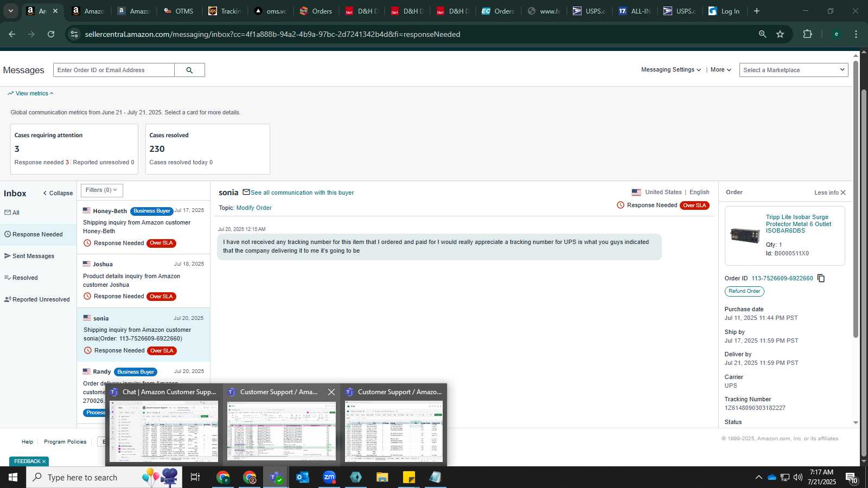Viewport: 868px width, 488px height.
Task: Open the Chrome profile avatar icon
Action: [x=837, y=34]
